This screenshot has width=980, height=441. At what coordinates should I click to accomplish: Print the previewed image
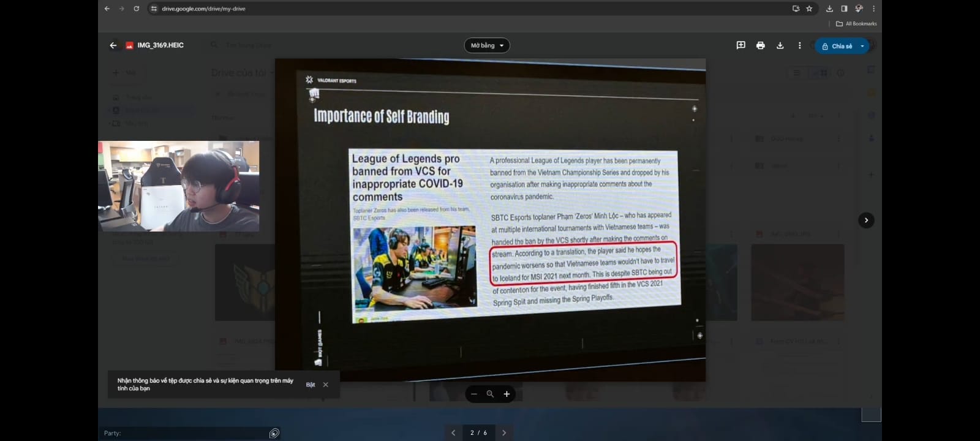760,45
